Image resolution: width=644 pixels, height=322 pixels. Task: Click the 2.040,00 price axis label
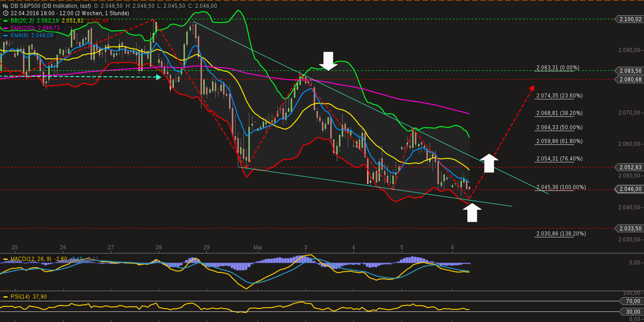(629, 207)
